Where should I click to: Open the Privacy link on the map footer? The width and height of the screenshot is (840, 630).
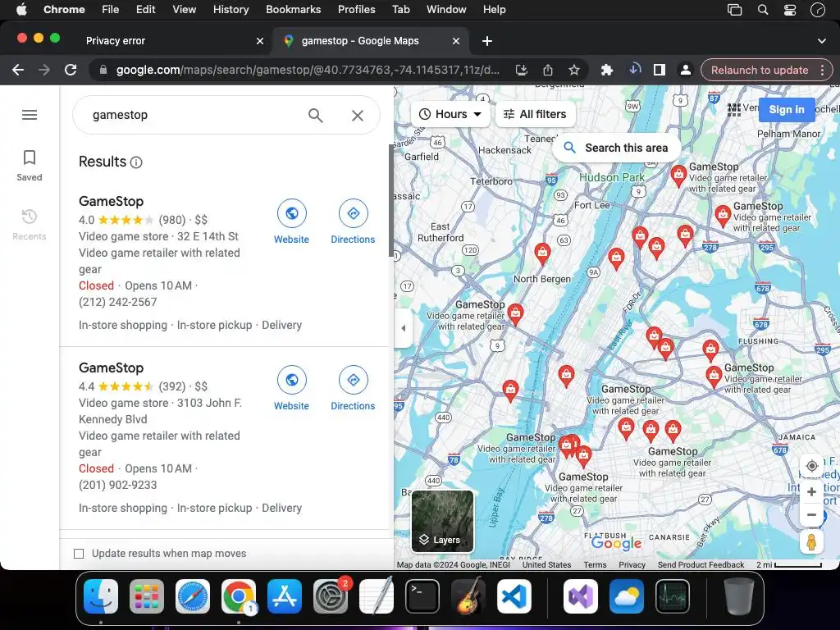click(x=632, y=564)
